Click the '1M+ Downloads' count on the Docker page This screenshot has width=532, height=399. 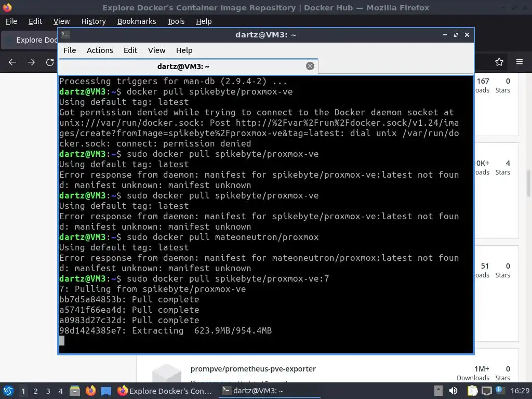coord(473,373)
